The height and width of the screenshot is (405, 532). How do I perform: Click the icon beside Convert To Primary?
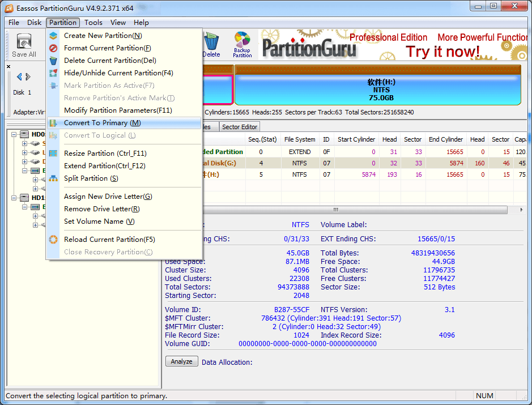(x=53, y=123)
